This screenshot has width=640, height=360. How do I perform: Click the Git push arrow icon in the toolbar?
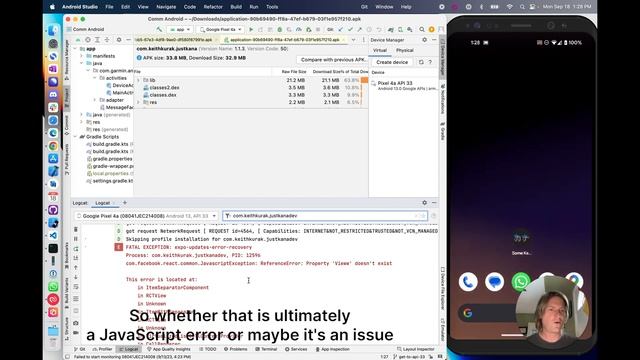click(x=360, y=29)
